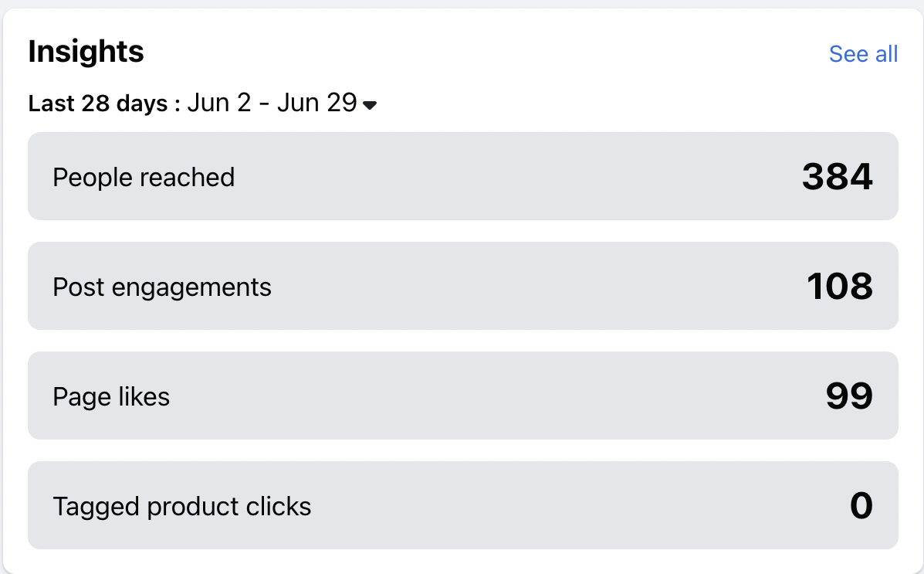Screen dimensions: 924x574
Task: Click the 99 page likes value
Action: click(x=848, y=397)
